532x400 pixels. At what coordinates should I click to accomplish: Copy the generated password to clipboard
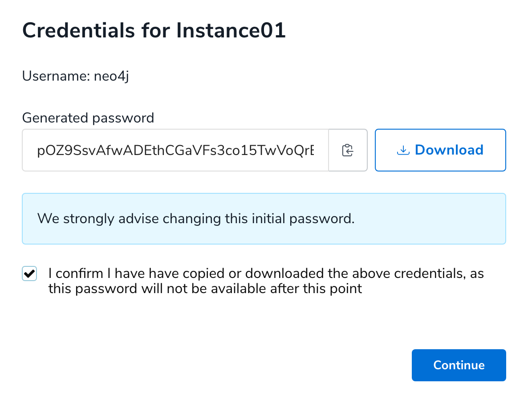[x=348, y=150]
